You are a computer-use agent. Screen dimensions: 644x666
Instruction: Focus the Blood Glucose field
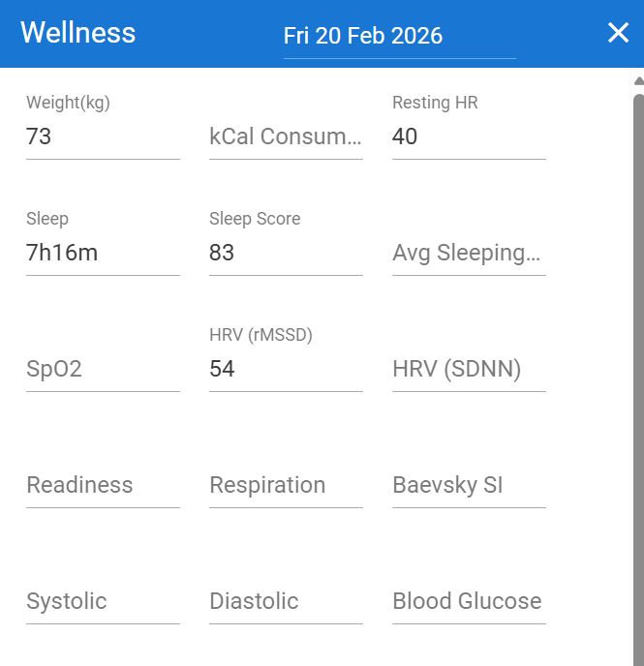[x=469, y=601]
